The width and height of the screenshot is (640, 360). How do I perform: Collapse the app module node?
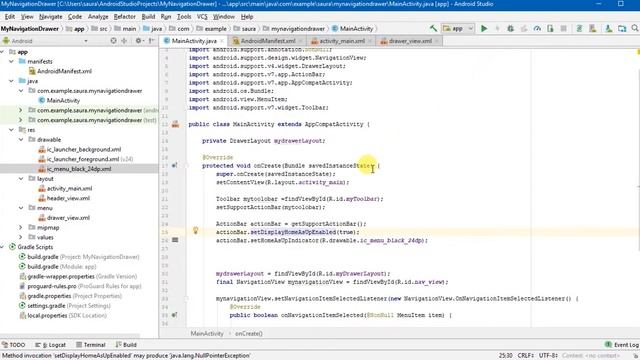click(x=3, y=52)
